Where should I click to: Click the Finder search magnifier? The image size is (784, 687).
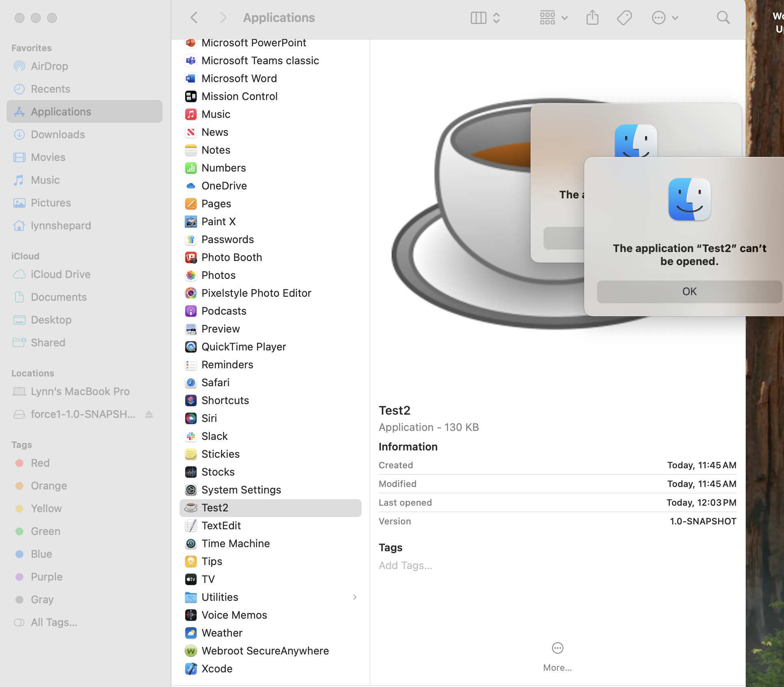[x=723, y=17]
